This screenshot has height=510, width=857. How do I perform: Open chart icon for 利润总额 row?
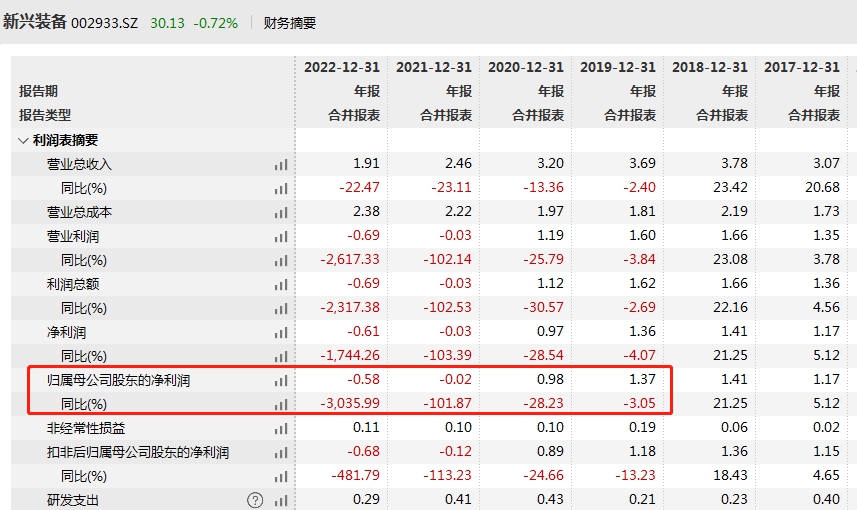(x=281, y=285)
